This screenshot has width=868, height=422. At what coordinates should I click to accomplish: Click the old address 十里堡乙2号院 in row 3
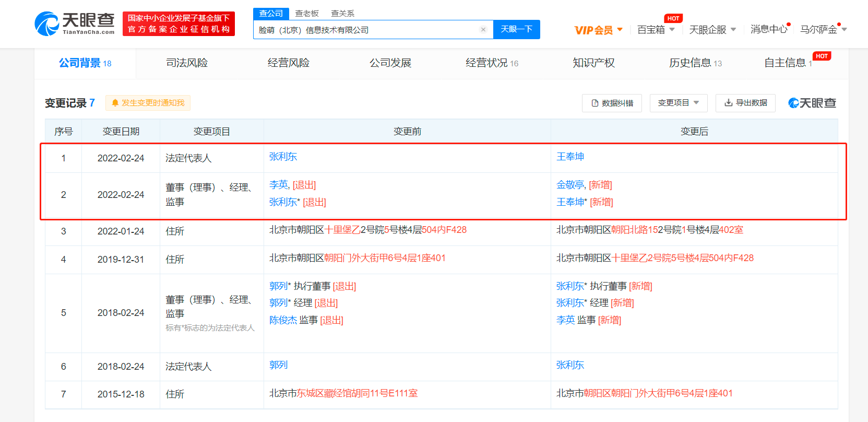(354, 230)
